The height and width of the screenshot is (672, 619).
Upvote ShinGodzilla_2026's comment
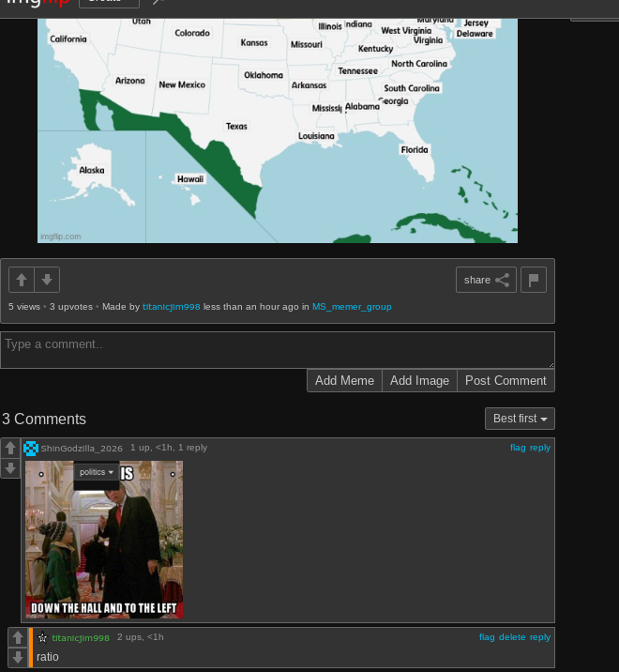tap(10, 449)
